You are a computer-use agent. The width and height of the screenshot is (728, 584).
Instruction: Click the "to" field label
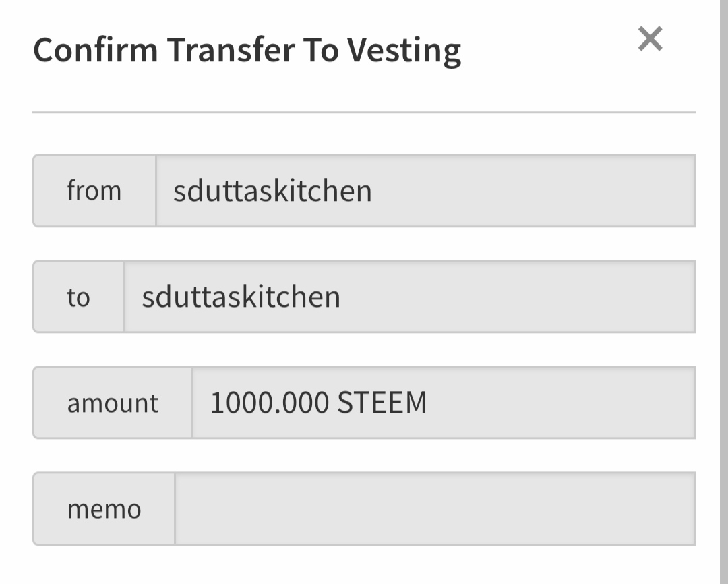pyautogui.click(x=78, y=297)
